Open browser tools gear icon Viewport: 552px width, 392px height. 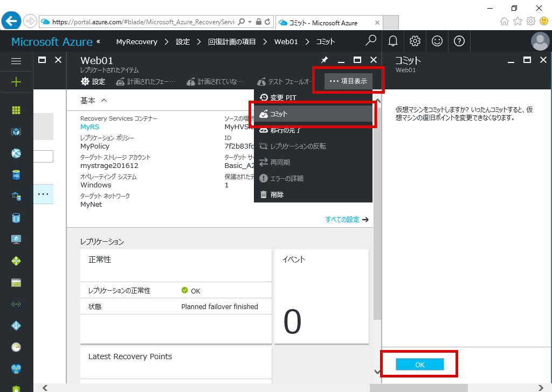(x=530, y=22)
